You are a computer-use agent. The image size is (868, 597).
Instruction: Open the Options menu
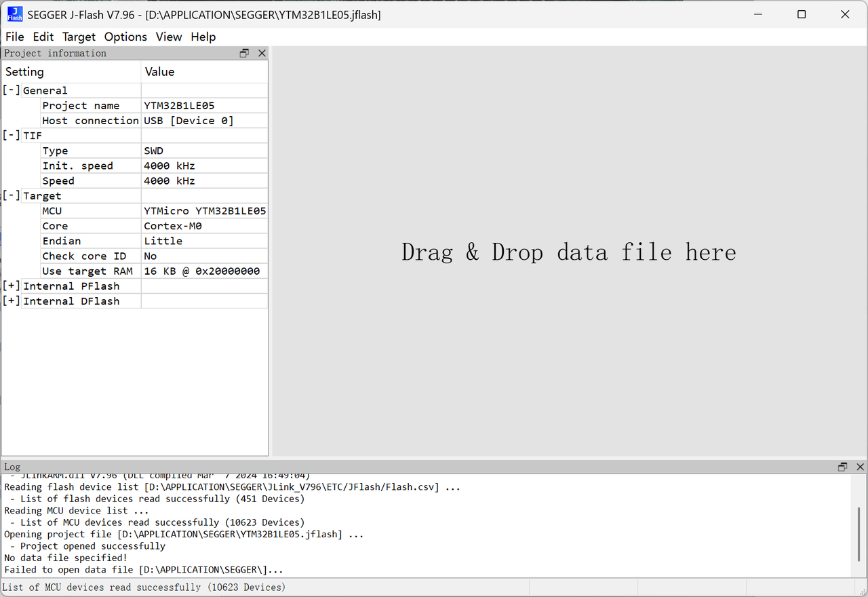pyautogui.click(x=125, y=37)
